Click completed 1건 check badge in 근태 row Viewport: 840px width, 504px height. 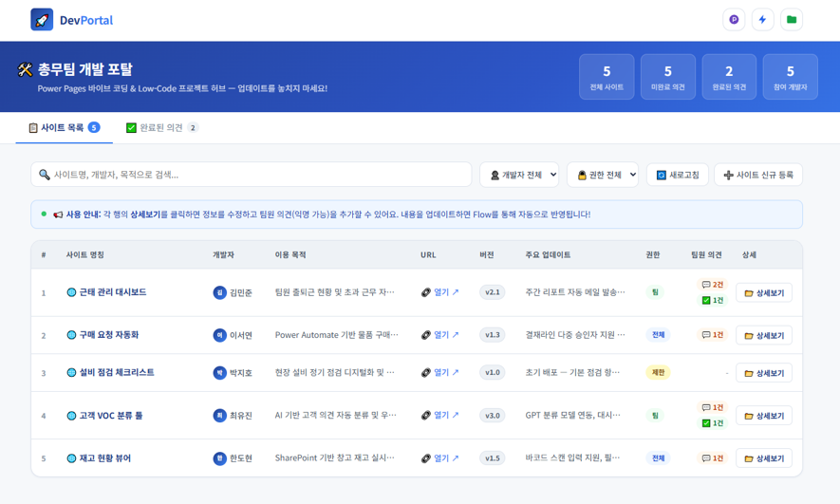pos(713,301)
